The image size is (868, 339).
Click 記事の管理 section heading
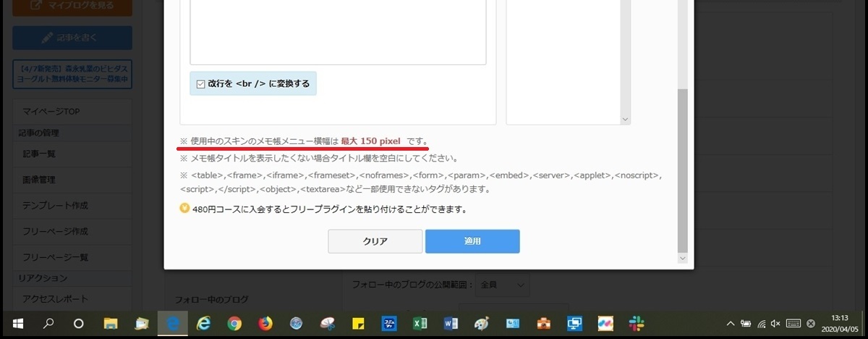(x=41, y=133)
